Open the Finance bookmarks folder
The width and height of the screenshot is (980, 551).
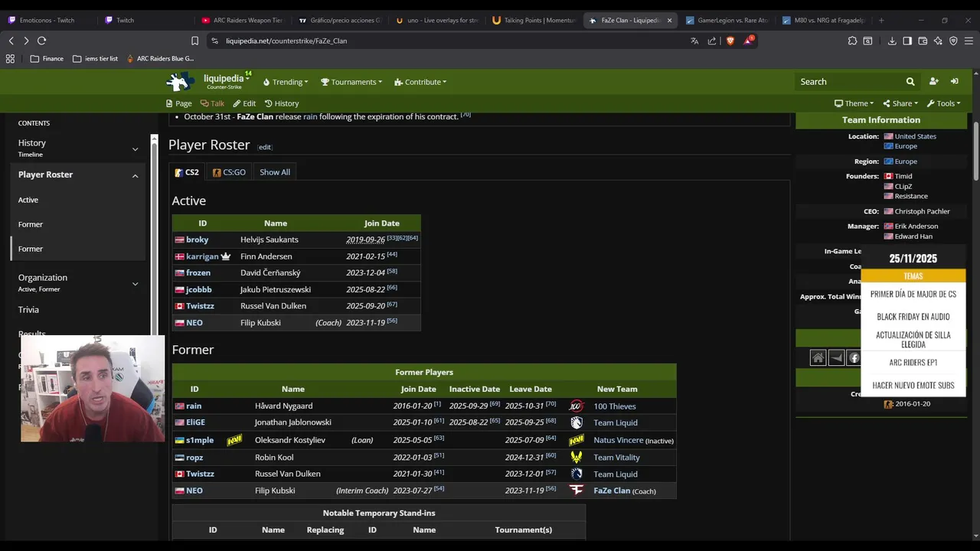[47, 58]
